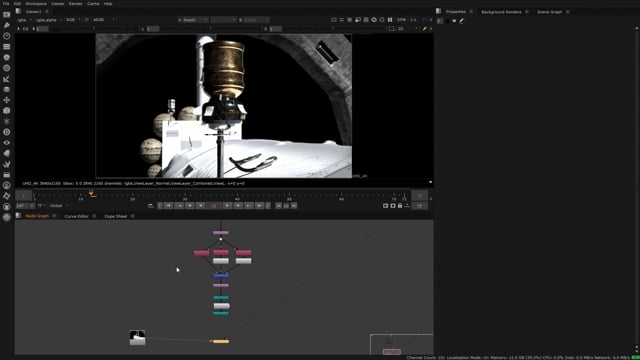Adjust the viewer gamma slider

(x=210, y=29)
